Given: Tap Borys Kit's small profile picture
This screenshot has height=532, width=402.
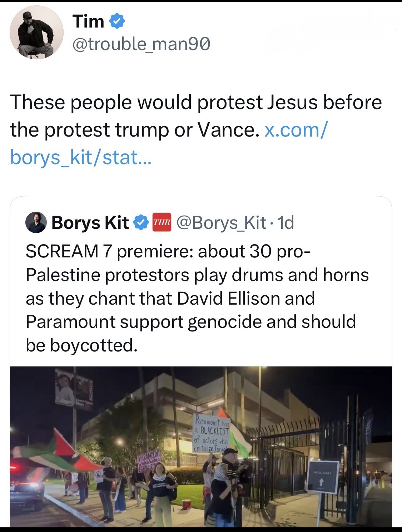Looking at the screenshot, I should pyautogui.click(x=36, y=222).
